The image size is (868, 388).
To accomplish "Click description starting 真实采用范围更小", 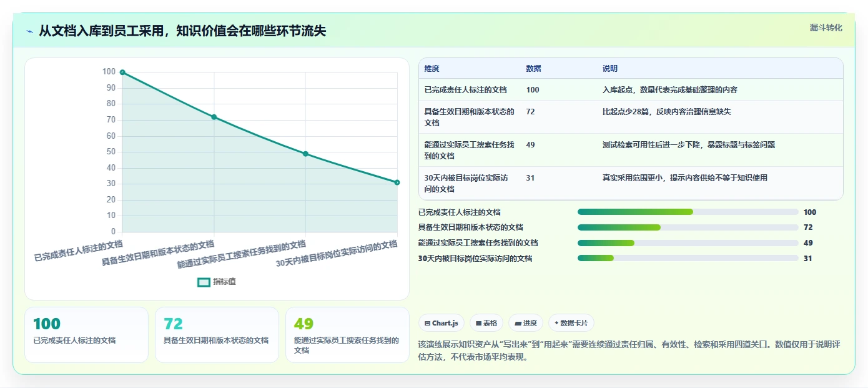I will pos(685,178).
